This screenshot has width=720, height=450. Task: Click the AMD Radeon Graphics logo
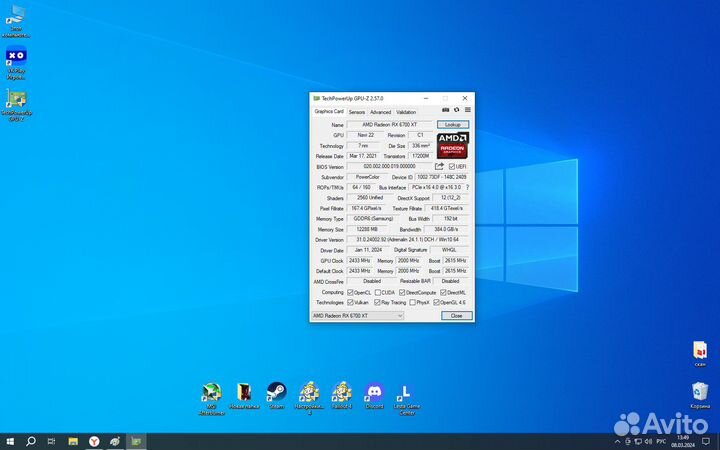(x=452, y=145)
